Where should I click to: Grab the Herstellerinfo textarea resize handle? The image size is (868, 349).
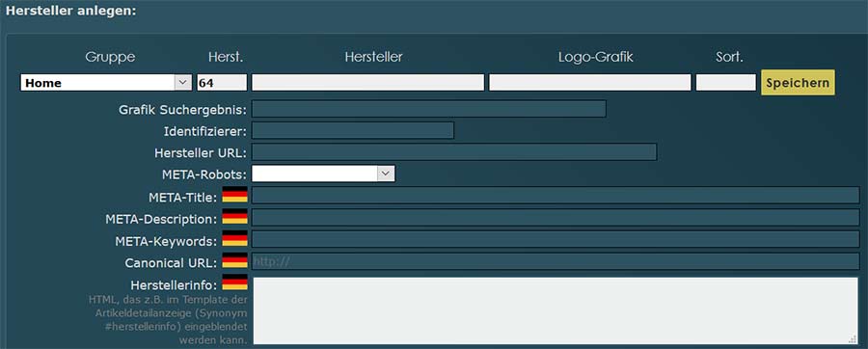[854, 339]
